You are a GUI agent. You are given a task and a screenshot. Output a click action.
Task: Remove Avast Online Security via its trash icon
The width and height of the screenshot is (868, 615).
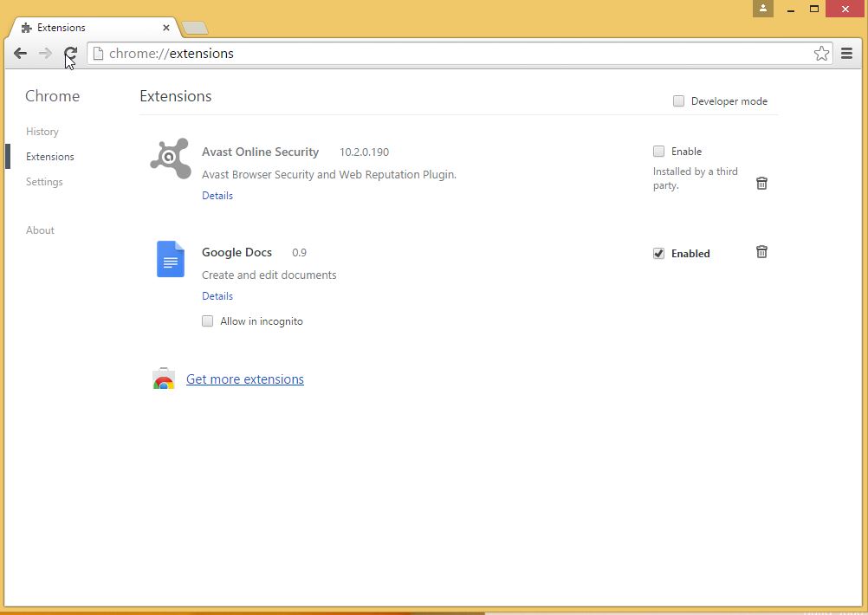tap(761, 184)
